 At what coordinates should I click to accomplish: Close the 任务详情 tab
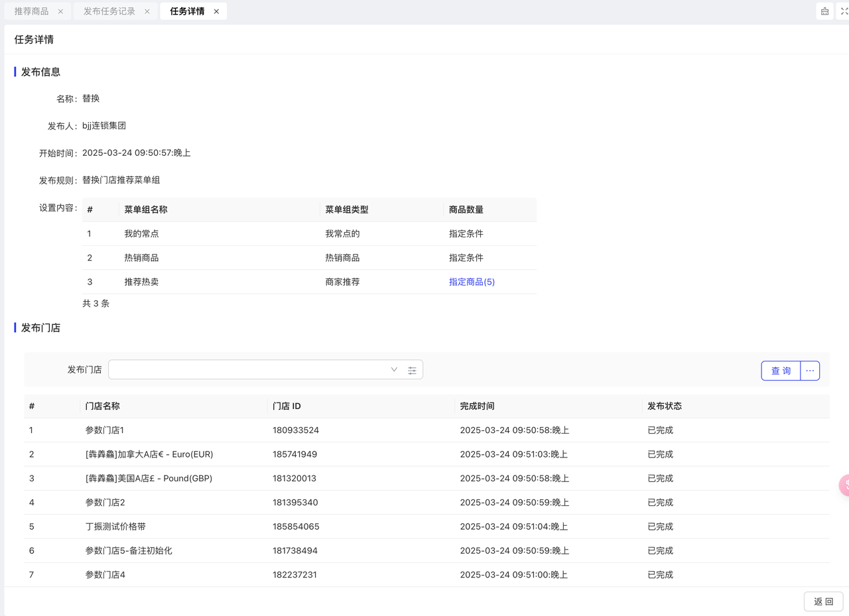(x=216, y=11)
